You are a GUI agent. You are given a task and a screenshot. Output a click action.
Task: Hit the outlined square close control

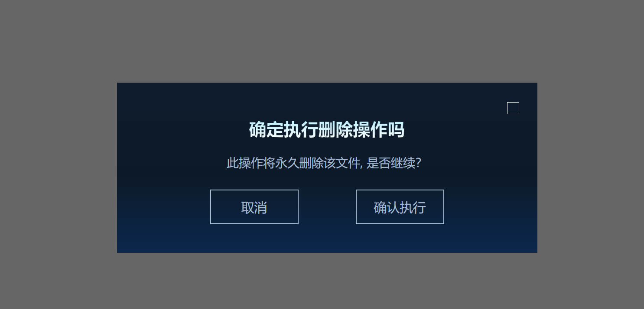[513, 108]
